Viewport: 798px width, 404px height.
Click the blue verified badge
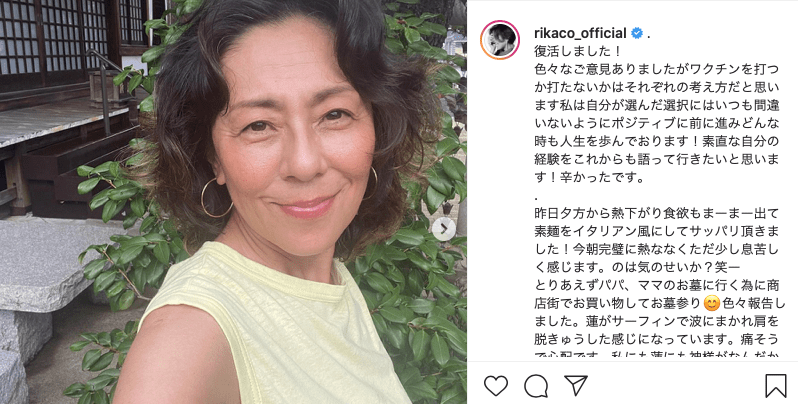pos(637,34)
